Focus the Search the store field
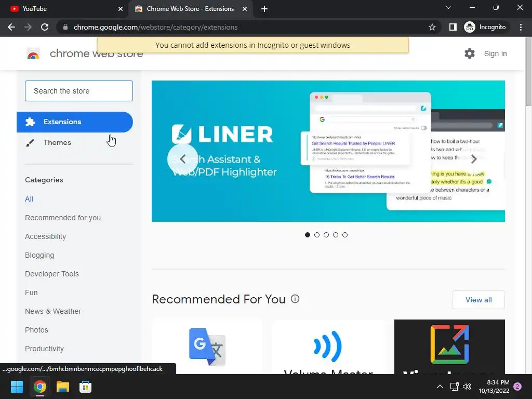The height and width of the screenshot is (399, 532). 79,91
